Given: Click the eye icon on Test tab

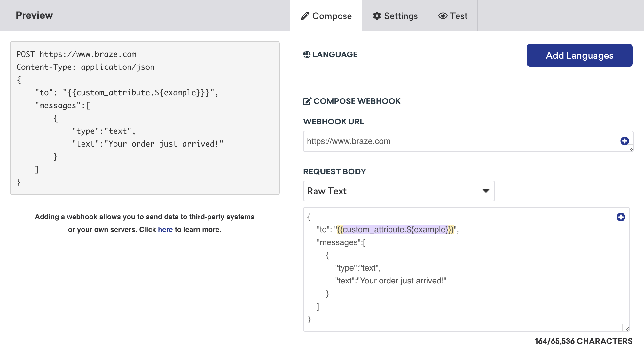Looking at the screenshot, I should [443, 16].
